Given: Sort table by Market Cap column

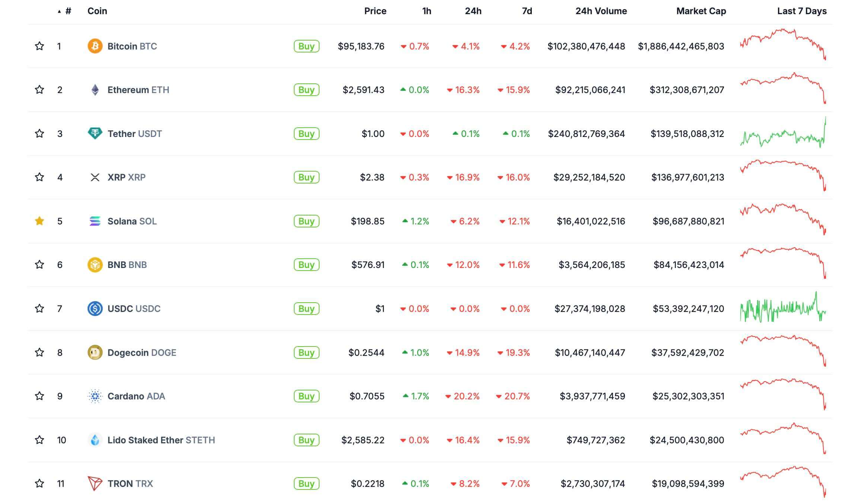Looking at the screenshot, I should 701,11.
